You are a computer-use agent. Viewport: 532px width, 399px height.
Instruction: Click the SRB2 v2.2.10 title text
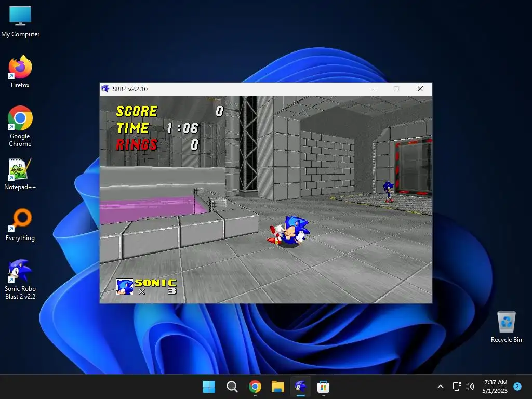coord(130,89)
